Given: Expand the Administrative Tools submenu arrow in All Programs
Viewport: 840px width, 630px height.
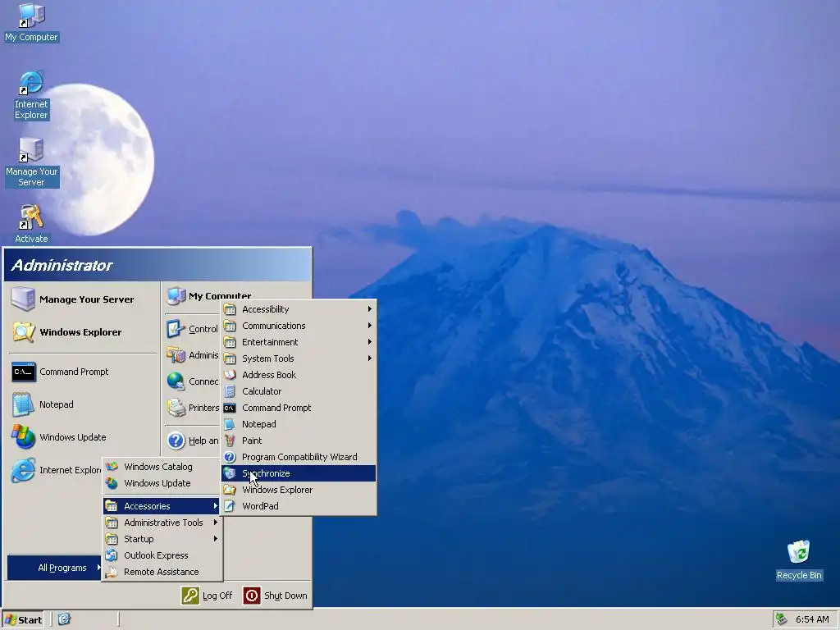Looking at the screenshot, I should [x=216, y=523].
